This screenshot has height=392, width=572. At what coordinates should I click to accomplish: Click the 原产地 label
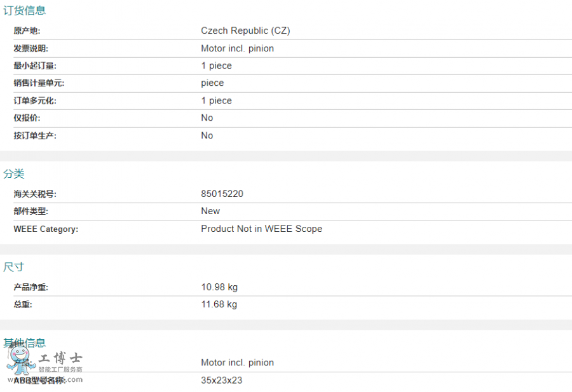point(27,30)
